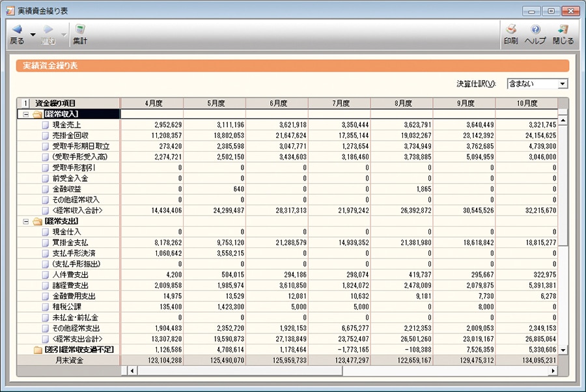Click the document icon beside 受取手形割引

click(46, 168)
